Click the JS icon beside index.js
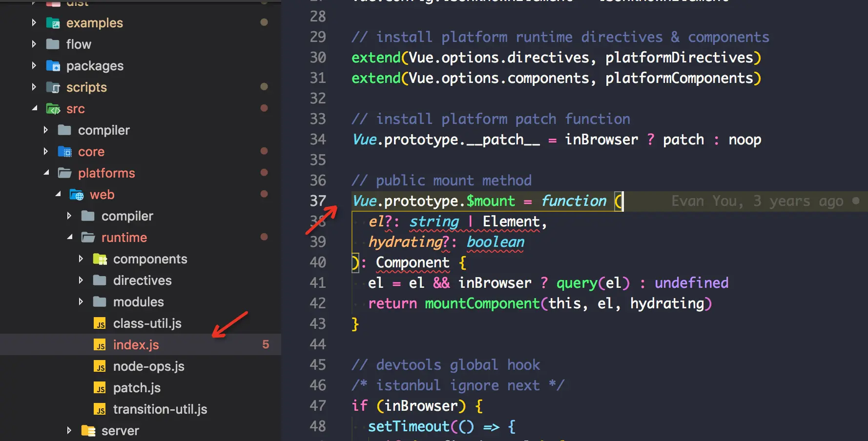The image size is (868, 441). (x=100, y=345)
